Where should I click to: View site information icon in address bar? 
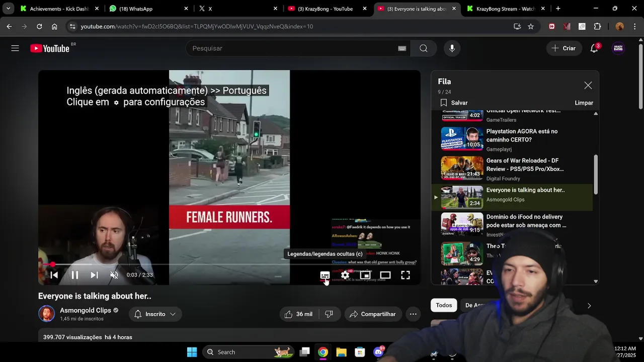[72, 26]
